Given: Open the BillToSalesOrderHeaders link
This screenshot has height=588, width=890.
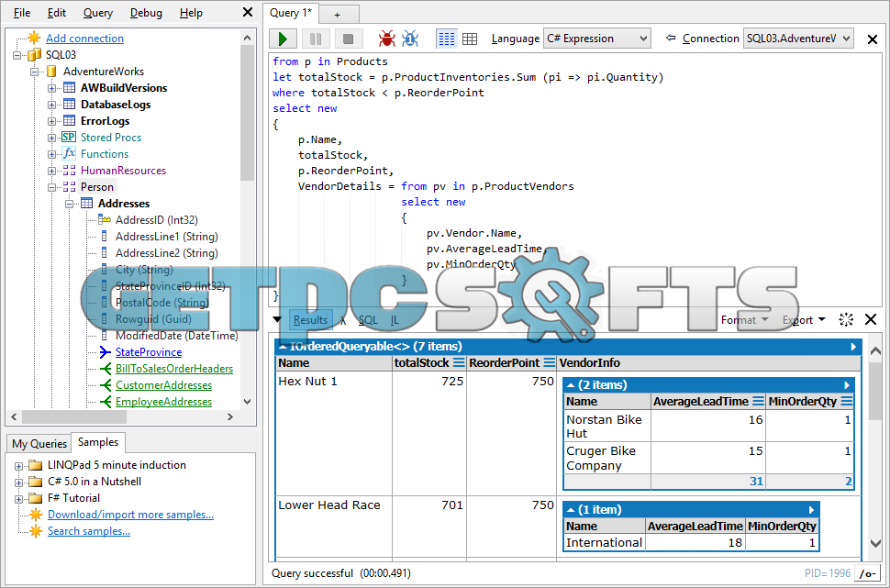Looking at the screenshot, I should 174,369.
